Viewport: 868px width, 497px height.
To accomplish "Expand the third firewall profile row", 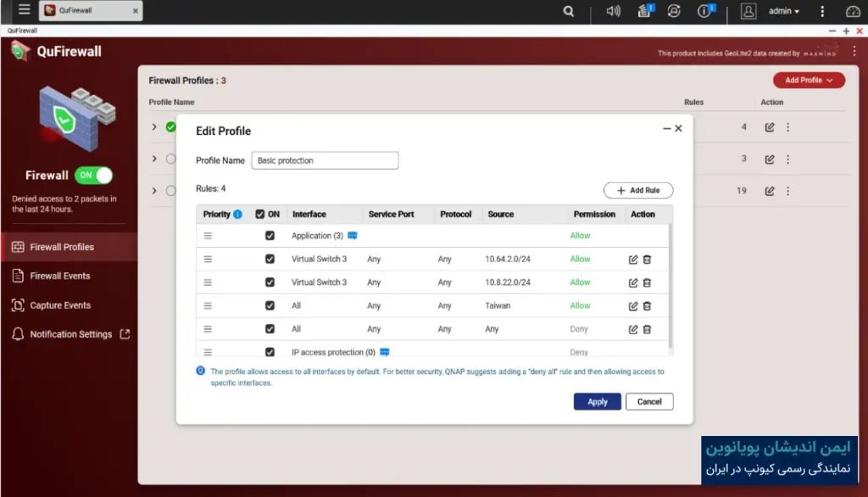I will click(154, 191).
